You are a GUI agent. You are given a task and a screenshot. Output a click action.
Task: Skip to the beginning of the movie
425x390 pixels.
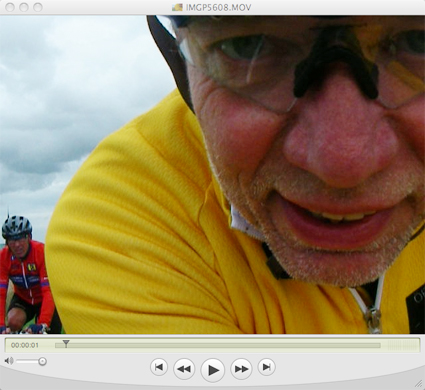159,367
